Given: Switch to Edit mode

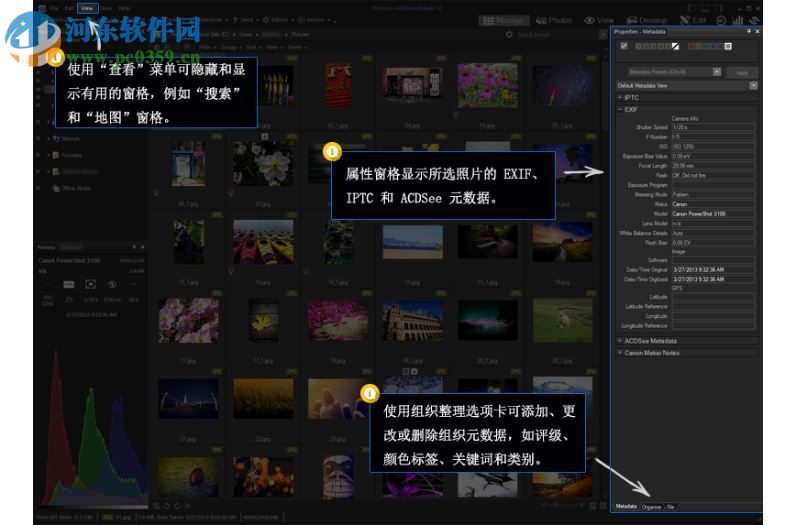Looking at the screenshot, I should click(693, 20).
